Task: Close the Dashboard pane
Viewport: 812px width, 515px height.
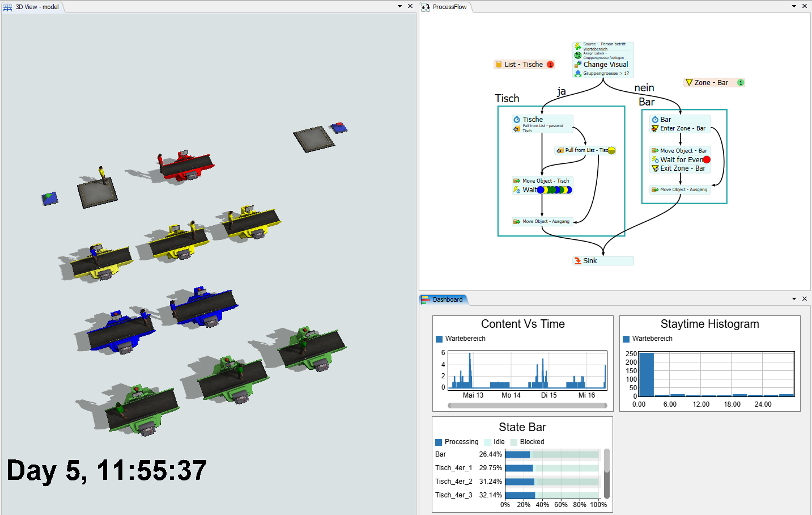Action: tap(805, 299)
